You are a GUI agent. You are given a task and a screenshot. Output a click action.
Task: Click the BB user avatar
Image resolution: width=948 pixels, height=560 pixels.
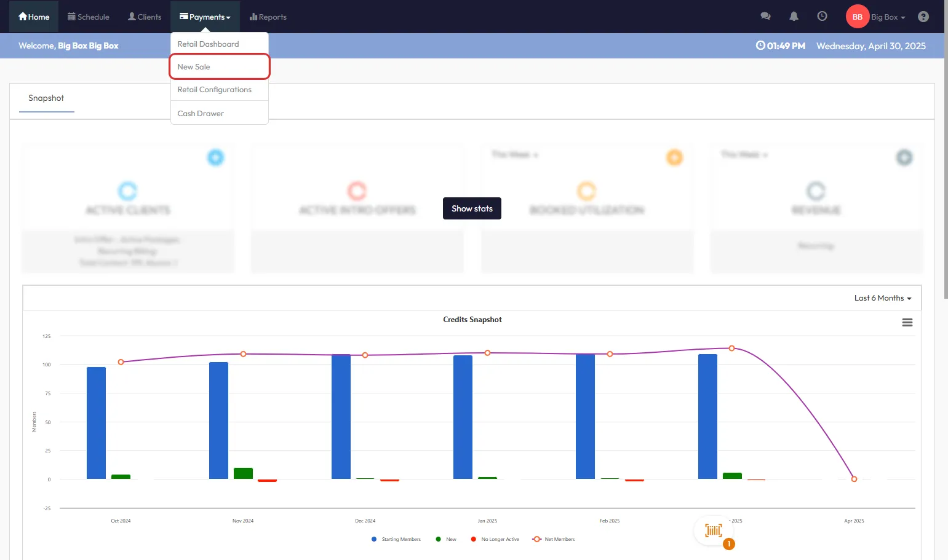tap(857, 17)
